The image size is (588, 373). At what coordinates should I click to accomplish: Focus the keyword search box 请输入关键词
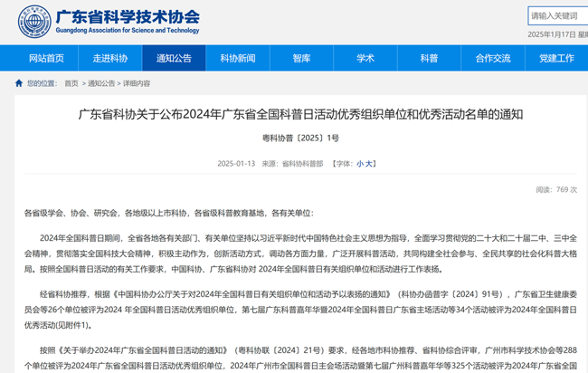point(557,15)
